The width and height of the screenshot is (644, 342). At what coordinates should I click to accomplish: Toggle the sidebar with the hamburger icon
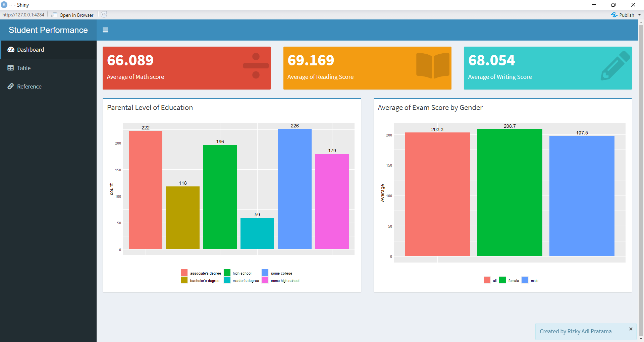[x=105, y=30]
